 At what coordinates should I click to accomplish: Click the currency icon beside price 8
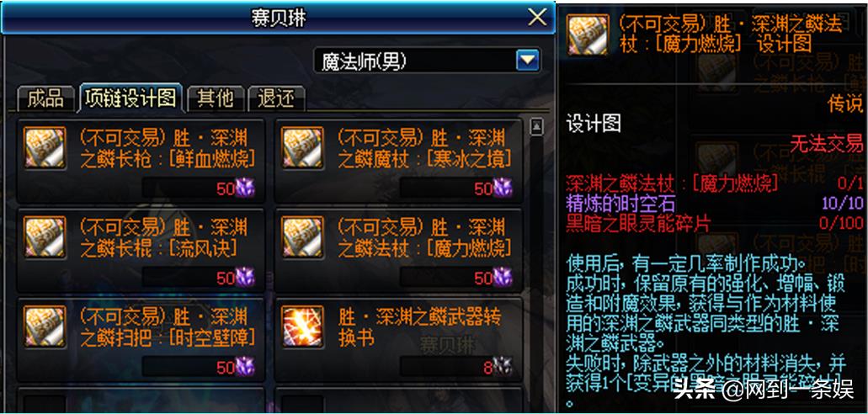(503, 366)
